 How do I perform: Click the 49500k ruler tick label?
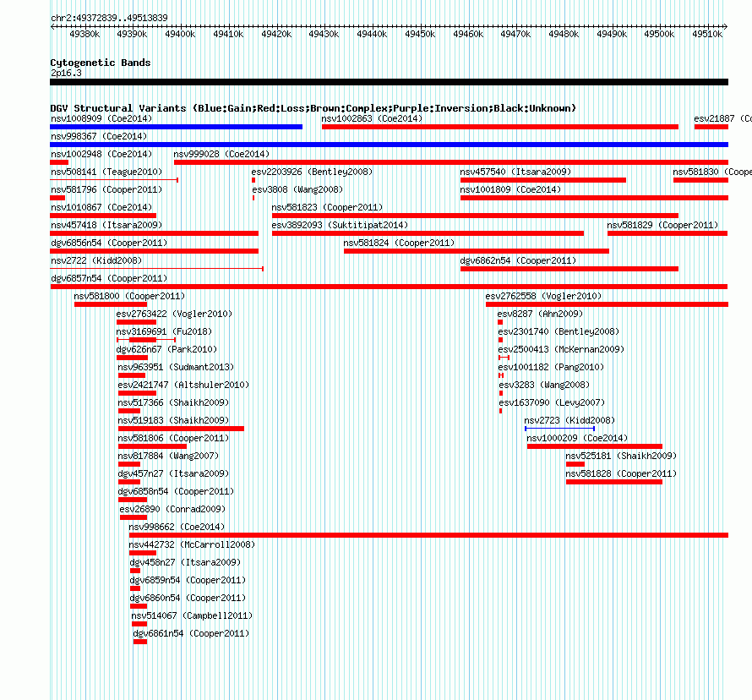coord(659,34)
